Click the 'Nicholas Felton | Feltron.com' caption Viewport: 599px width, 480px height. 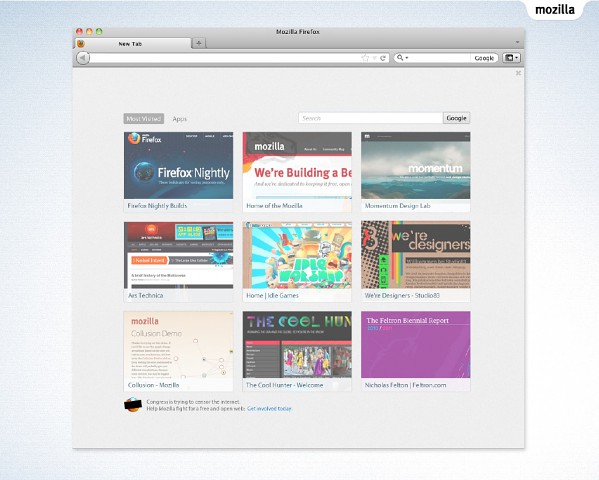[405, 385]
